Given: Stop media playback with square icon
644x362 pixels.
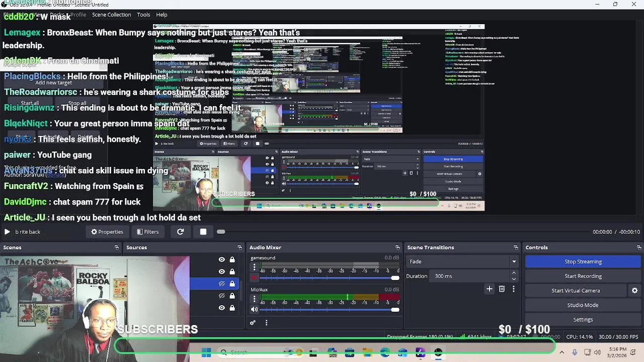Looking at the screenshot, I should pos(203,232).
